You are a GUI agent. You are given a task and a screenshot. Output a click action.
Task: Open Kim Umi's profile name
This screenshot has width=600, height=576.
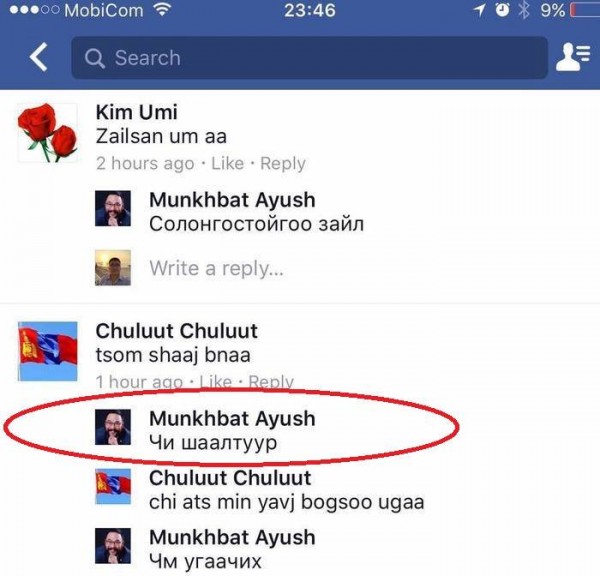pyautogui.click(x=137, y=112)
